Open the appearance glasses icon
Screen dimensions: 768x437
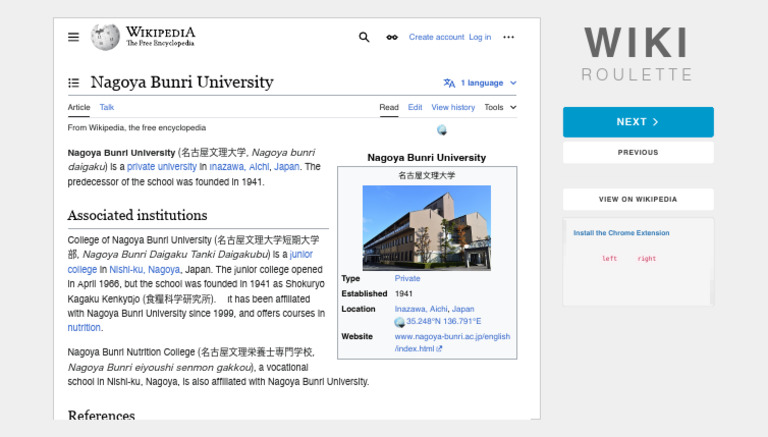click(392, 37)
